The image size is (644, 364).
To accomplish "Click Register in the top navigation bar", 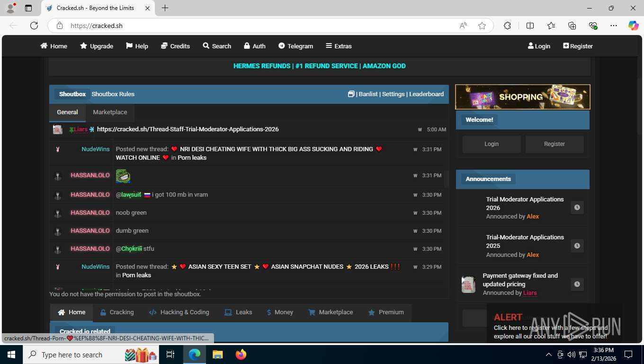I will click(578, 46).
